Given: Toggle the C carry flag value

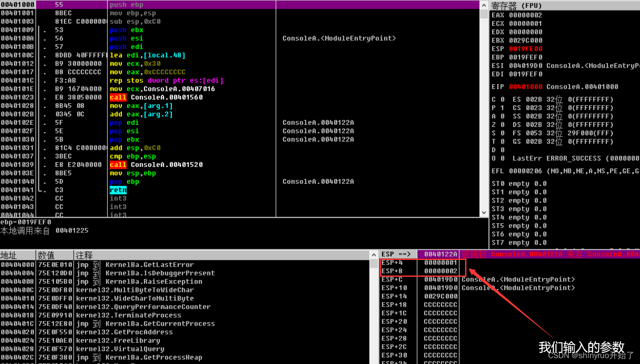Looking at the screenshot, I should (502, 99).
